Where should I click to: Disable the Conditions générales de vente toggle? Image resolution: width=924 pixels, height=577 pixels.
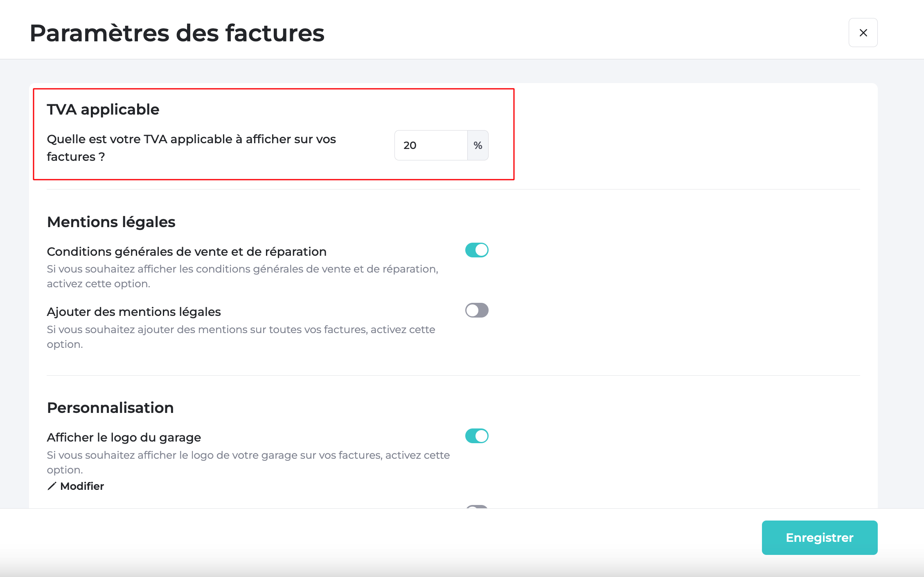tap(477, 250)
